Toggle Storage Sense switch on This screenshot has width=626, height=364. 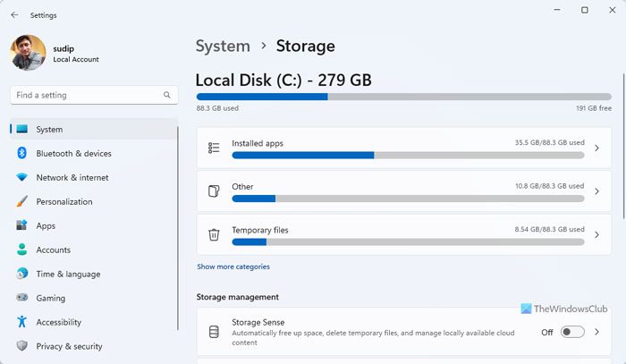pyautogui.click(x=572, y=332)
